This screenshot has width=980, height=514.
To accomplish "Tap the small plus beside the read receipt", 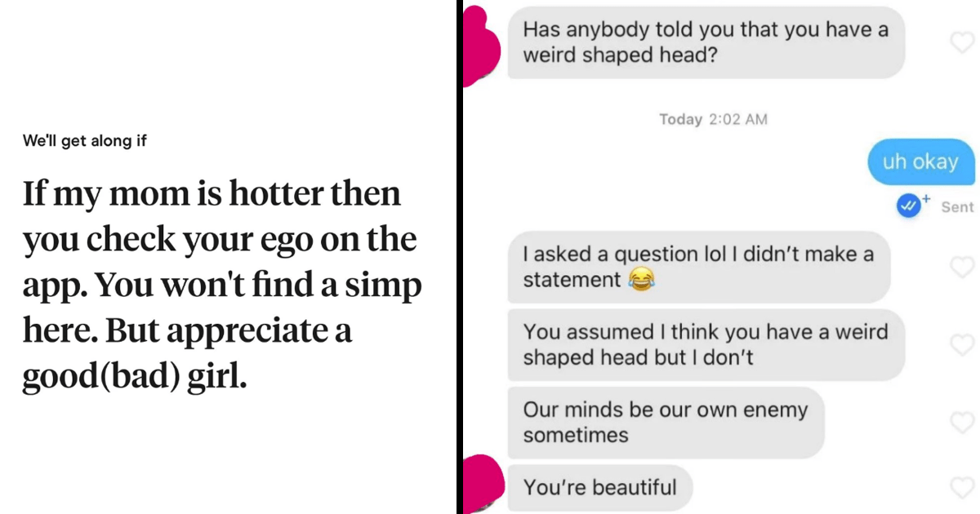I will pos(926,198).
